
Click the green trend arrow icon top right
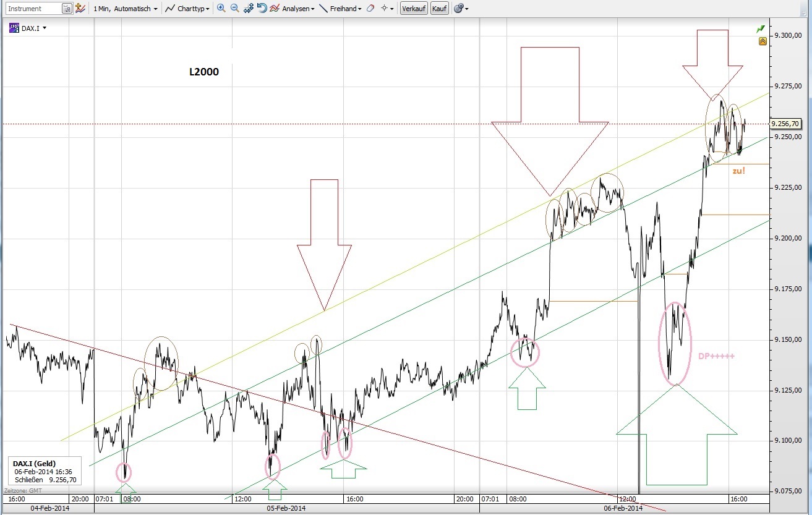(x=760, y=28)
